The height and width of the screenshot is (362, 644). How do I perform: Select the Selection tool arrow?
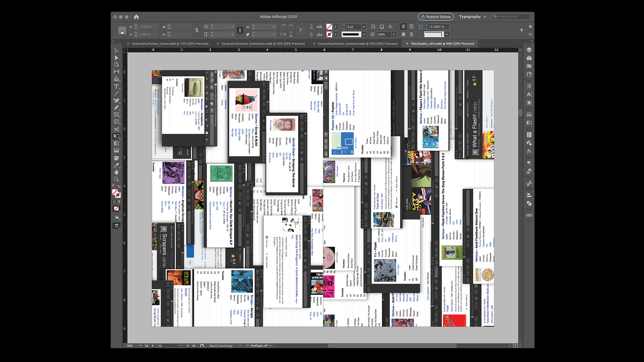(116, 51)
